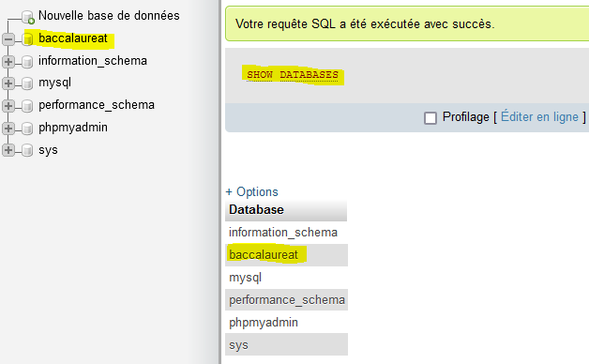Click the Database column header
The image size is (589, 364).
tap(286, 210)
